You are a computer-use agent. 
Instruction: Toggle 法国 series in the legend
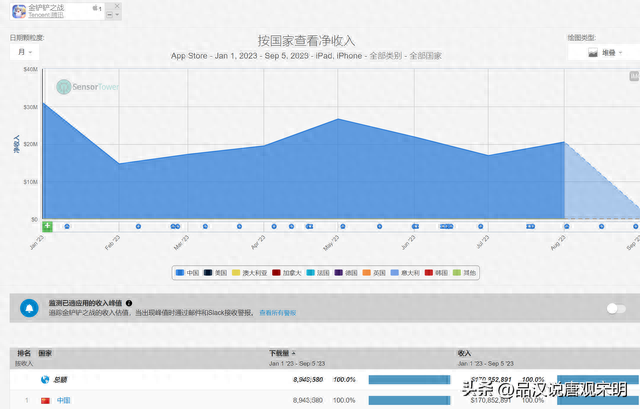tap(318, 273)
